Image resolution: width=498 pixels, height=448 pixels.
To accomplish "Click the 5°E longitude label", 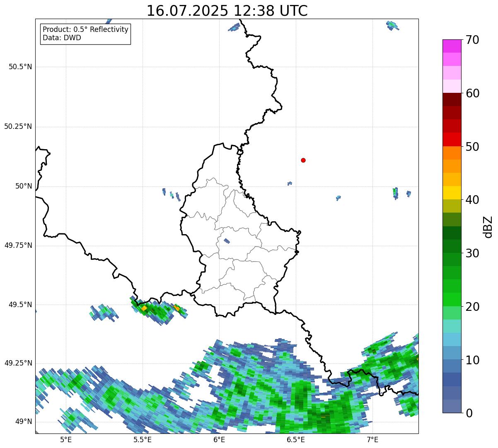I will pyautogui.click(x=66, y=440).
